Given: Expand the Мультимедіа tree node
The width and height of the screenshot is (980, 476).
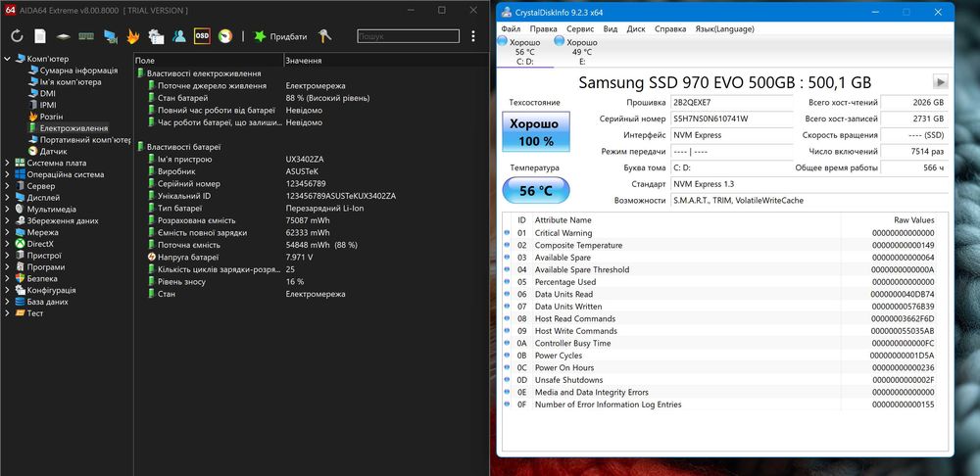Looking at the screenshot, I should [7, 210].
